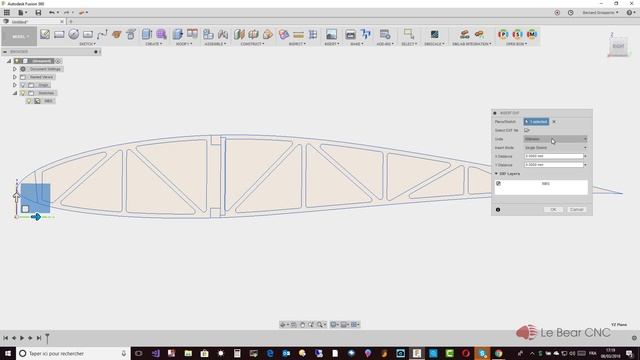Click the purple globe icon in Create group
The height and width of the screenshot is (360, 640).
pyautogui.click(x=161, y=34)
